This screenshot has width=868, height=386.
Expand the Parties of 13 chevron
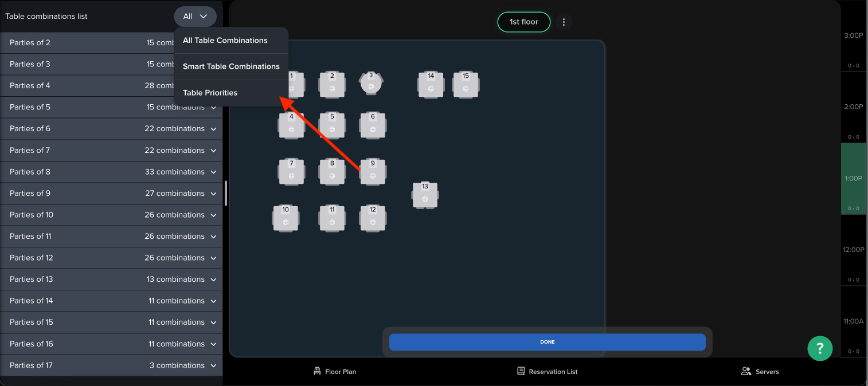pyautogui.click(x=213, y=280)
